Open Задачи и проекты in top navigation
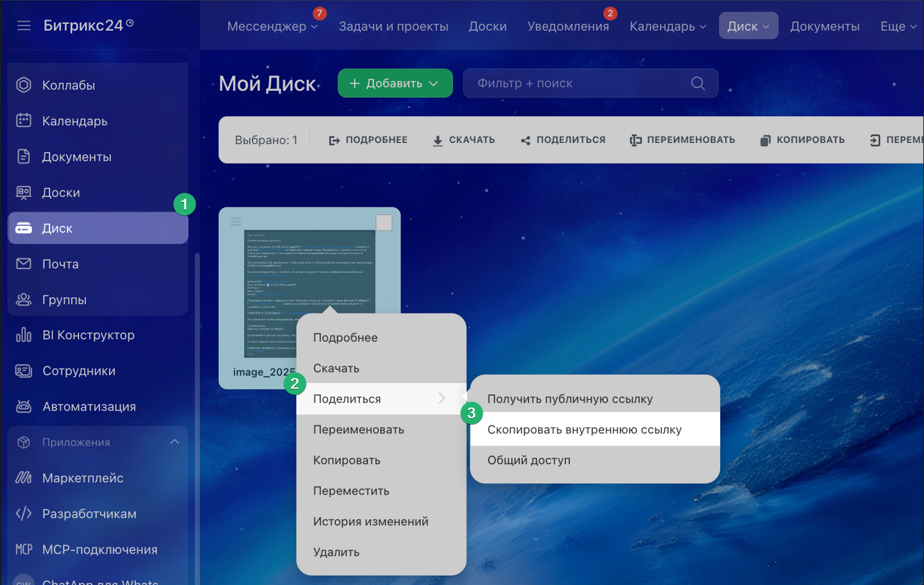This screenshot has height=585, width=924. coord(393,26)
